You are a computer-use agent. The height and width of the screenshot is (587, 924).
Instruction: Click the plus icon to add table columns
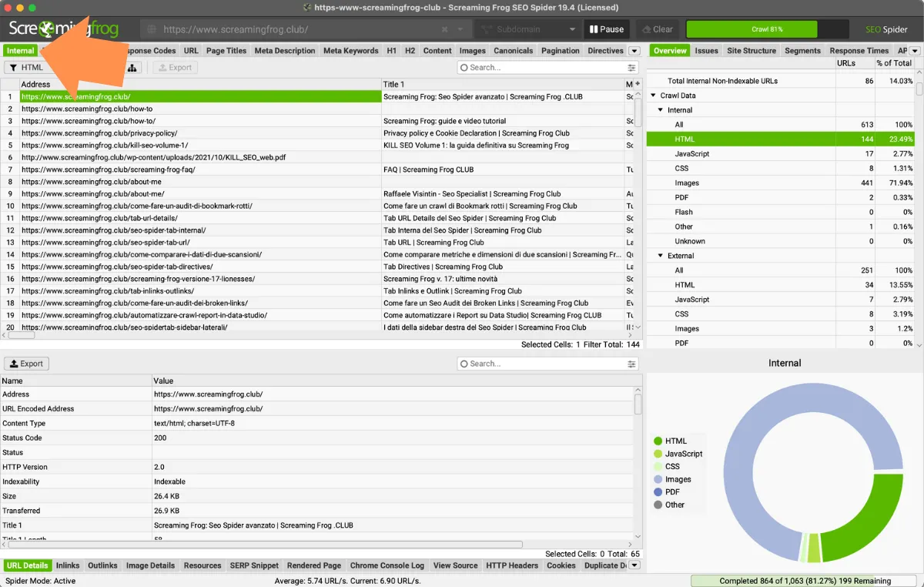click(x=637, y=84)
